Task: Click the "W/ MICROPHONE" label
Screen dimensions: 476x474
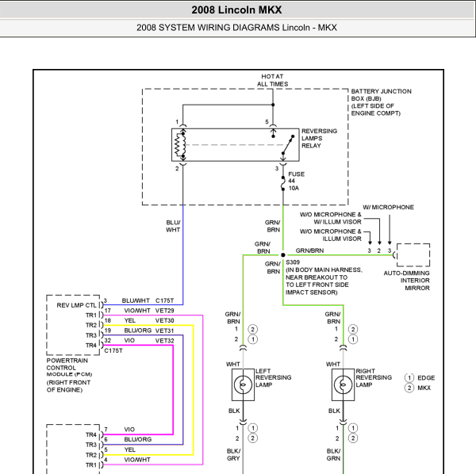Action: coord(388,207)
